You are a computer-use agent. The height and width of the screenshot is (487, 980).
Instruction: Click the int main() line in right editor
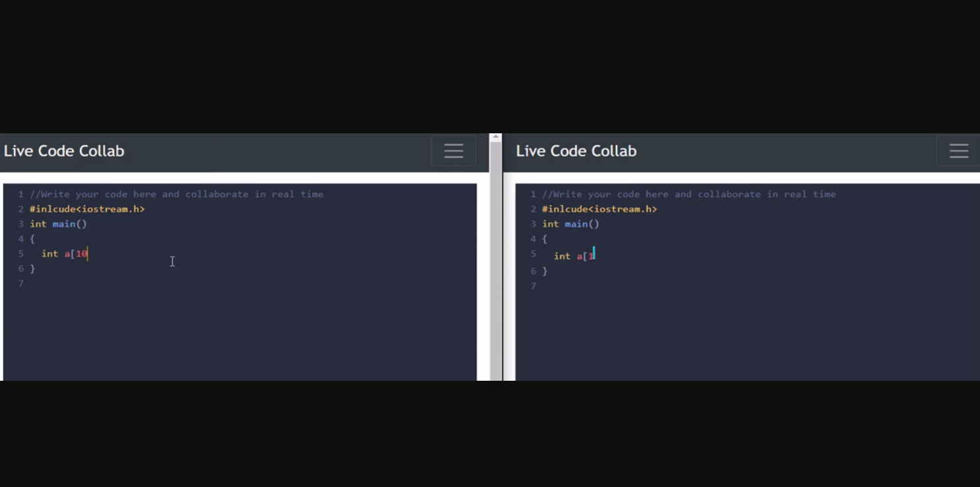[x=570, y=224]
